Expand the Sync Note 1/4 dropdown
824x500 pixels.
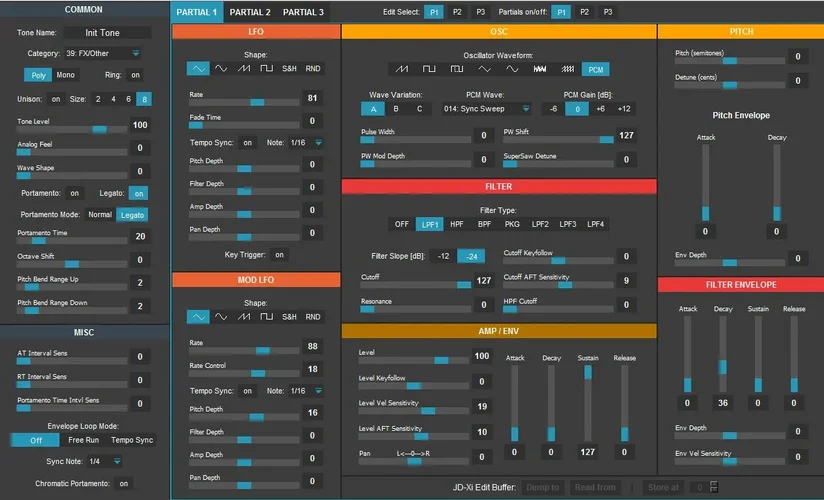click(x=105, y=461)
